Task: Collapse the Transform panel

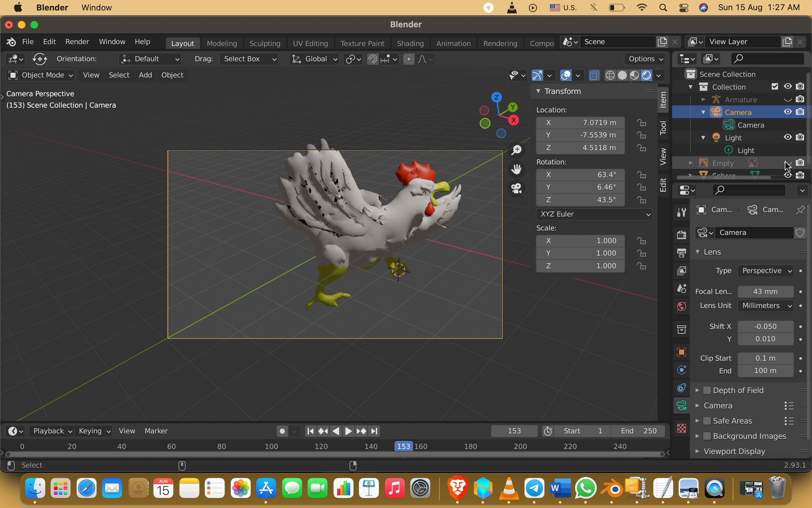Action: 539,91
